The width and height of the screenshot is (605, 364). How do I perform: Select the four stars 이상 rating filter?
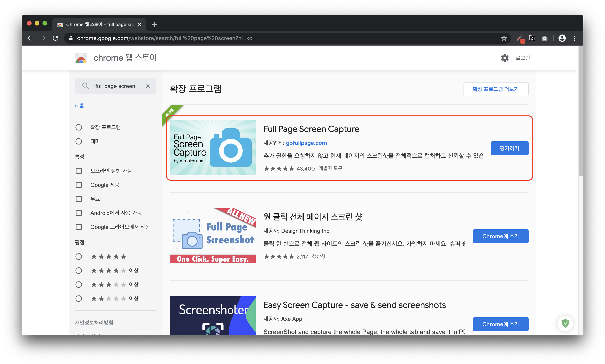click(x=79, y=271)
